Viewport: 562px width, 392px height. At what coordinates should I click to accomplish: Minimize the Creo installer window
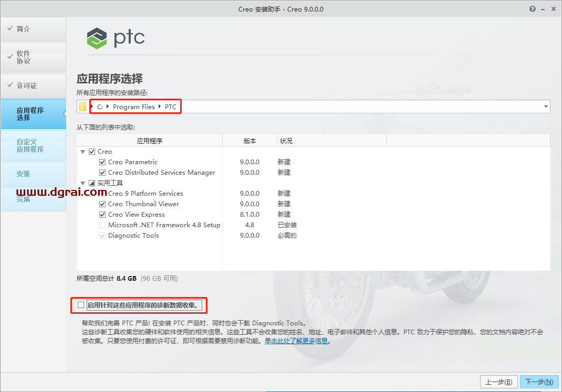543,9
